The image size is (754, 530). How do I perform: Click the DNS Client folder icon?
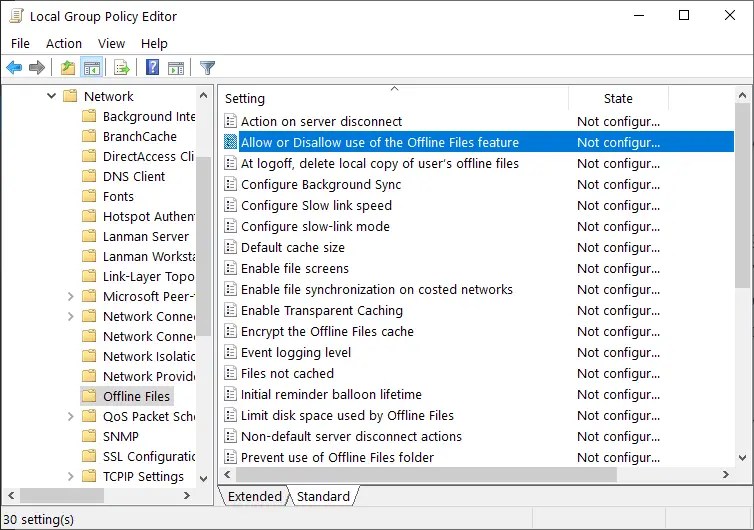(89, 176)
